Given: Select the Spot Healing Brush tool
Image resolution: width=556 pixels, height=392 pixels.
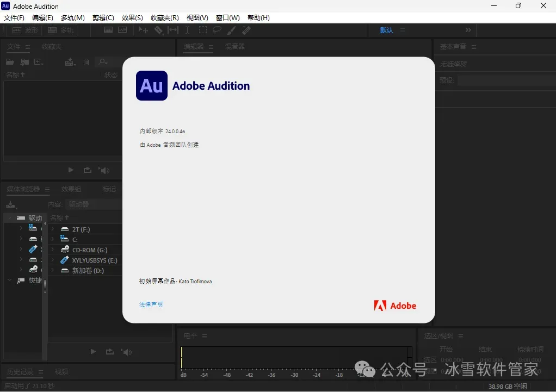Looking at the screenshot, I should point(246,30).
